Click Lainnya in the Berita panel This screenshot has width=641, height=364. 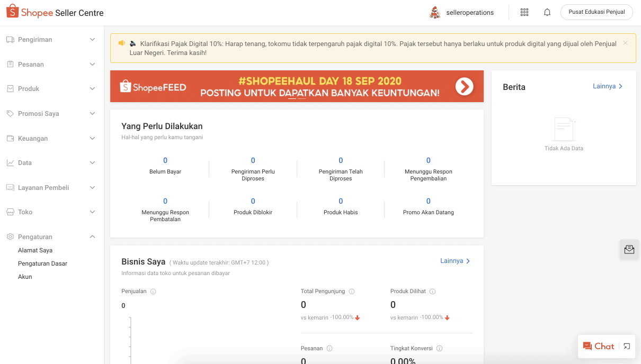point(608,86)
